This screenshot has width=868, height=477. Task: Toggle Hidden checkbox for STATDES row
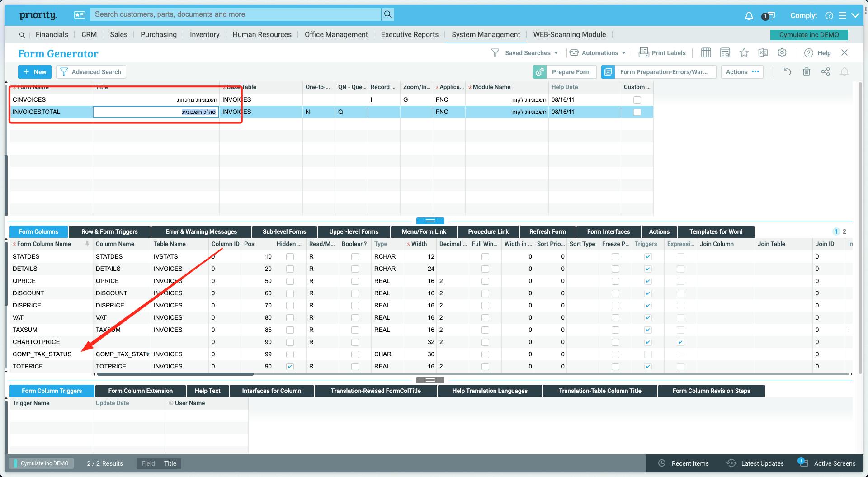tap(290, 257)
